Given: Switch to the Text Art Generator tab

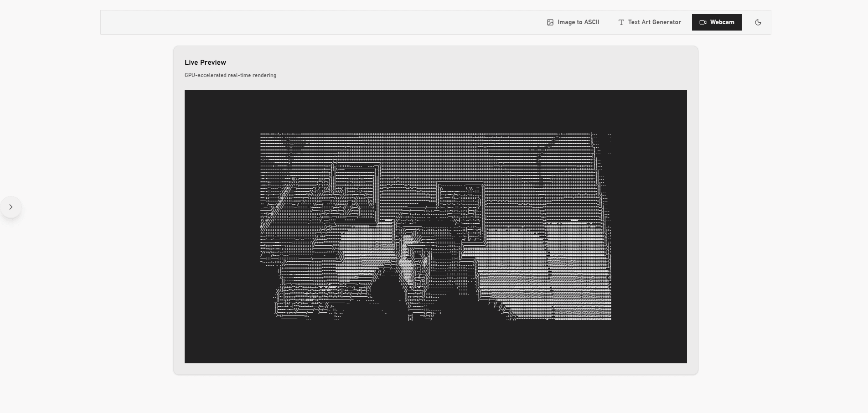Looking at the screenshot, I should coord(654,22).
